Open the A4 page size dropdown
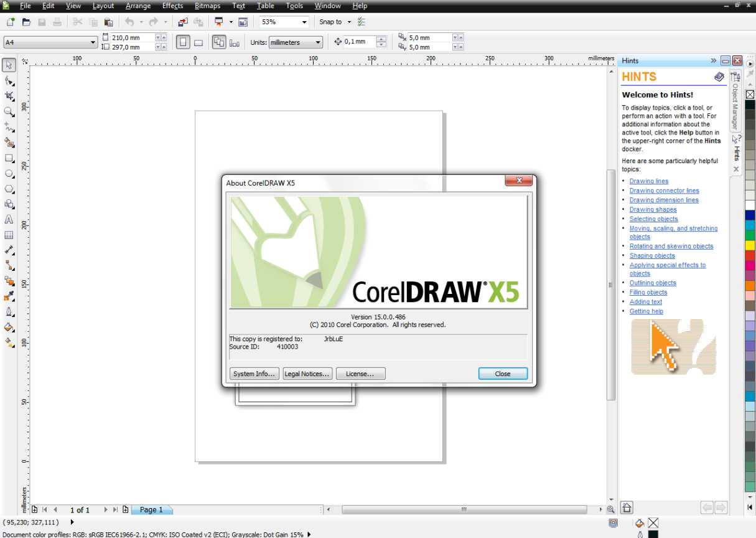 [93, 42]
